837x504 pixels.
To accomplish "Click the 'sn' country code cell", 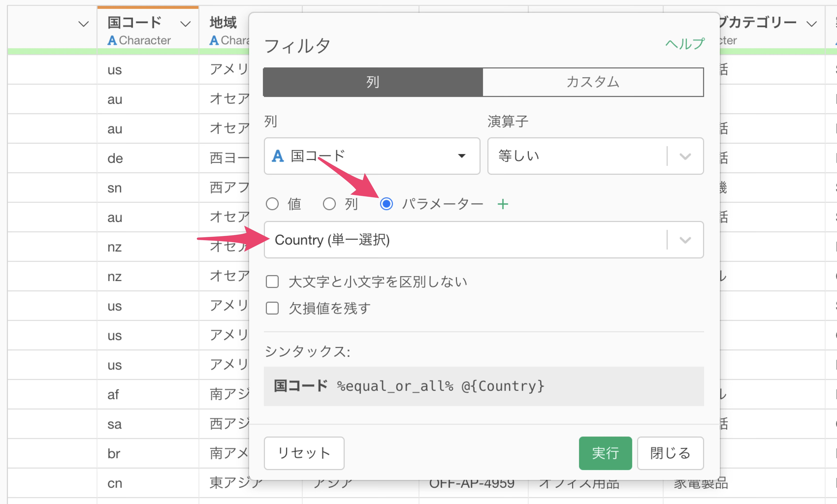I will click(148, 188).
